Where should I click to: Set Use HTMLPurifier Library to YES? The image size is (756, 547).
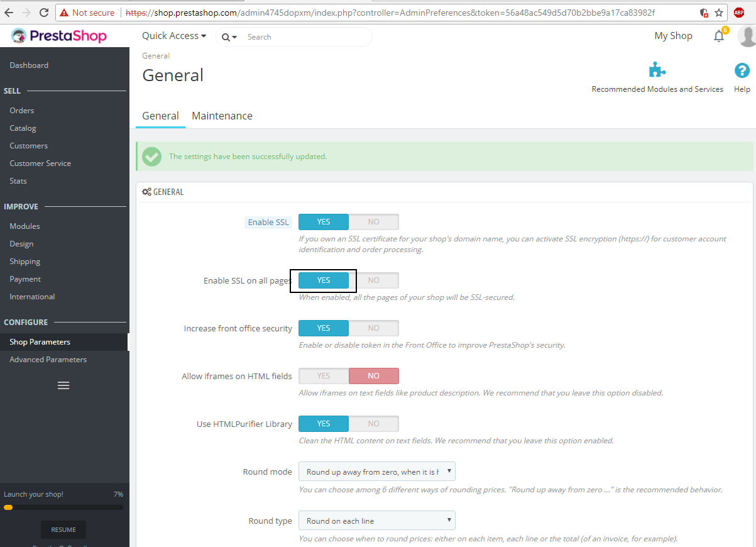(324, 424)
